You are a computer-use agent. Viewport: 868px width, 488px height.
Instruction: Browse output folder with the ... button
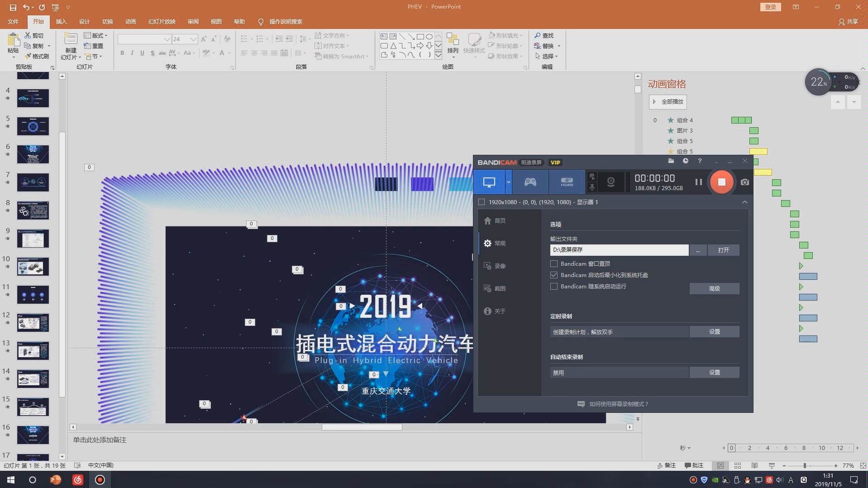(698, 250)
